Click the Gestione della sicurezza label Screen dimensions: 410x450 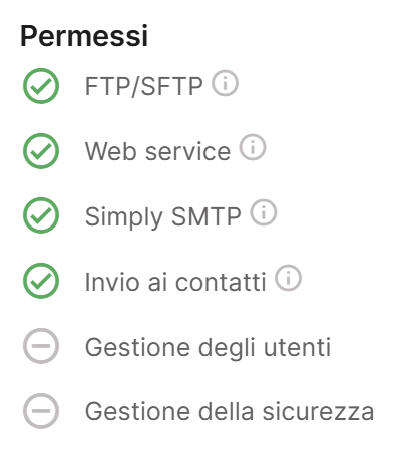click(x=229, y=412)
